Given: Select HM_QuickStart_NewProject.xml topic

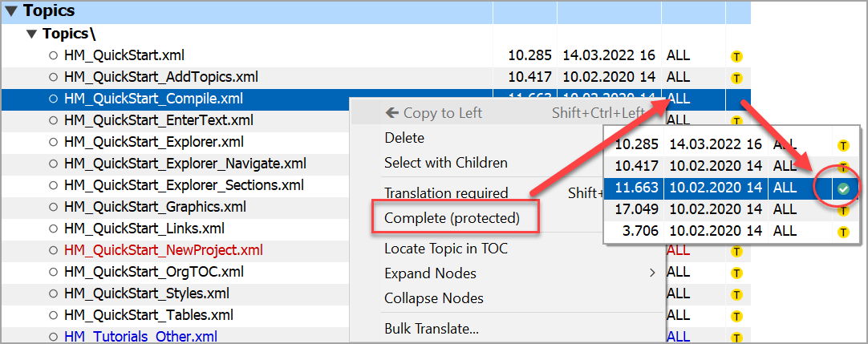Looking at the screenshot, I should (164, 250).
